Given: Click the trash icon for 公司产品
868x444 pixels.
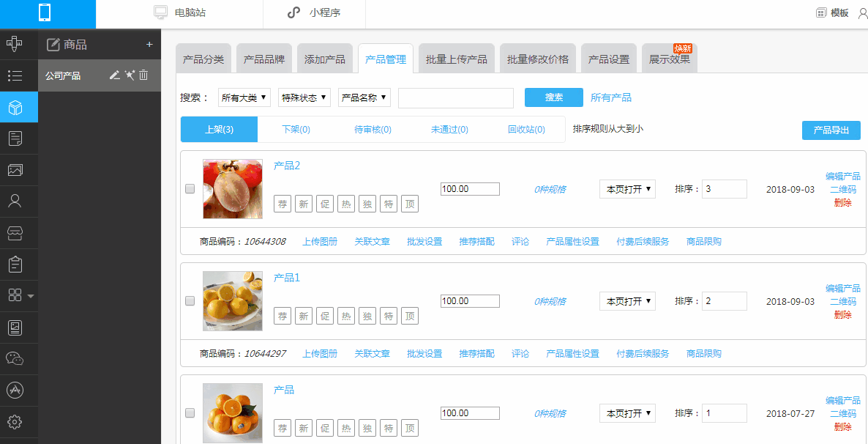Looking at the screenshot, I should (143, 75).
